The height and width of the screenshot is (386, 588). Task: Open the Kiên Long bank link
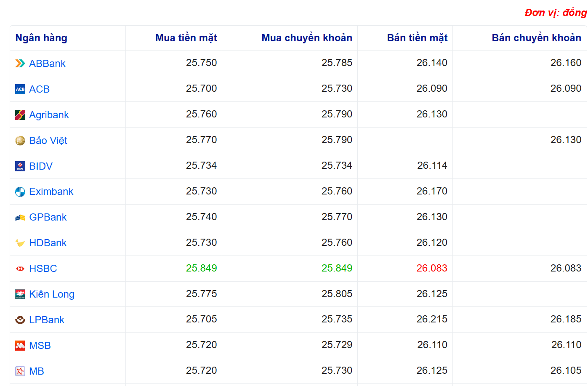(52, 294)
